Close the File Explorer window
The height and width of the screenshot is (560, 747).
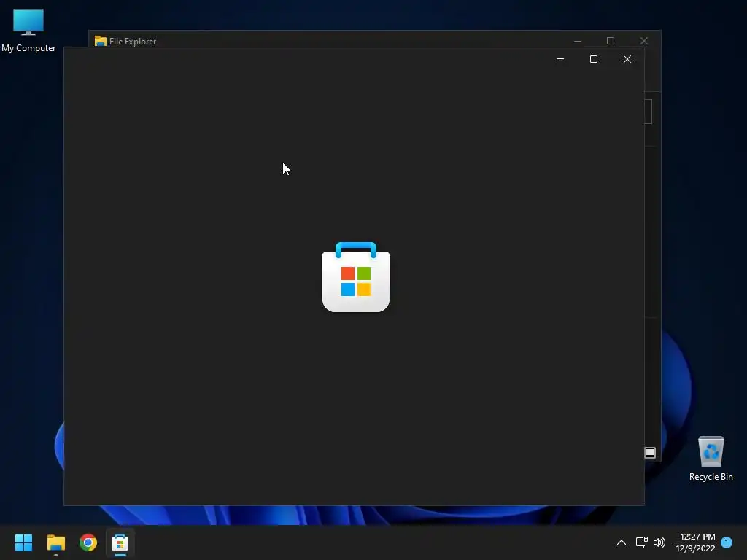pyautogui.click(x=643, y=41)
